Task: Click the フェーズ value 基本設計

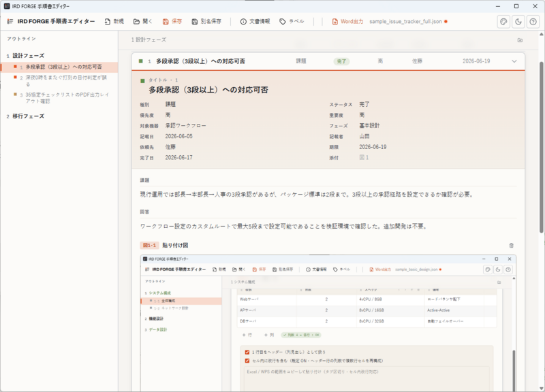Action: tap(369, 126)
